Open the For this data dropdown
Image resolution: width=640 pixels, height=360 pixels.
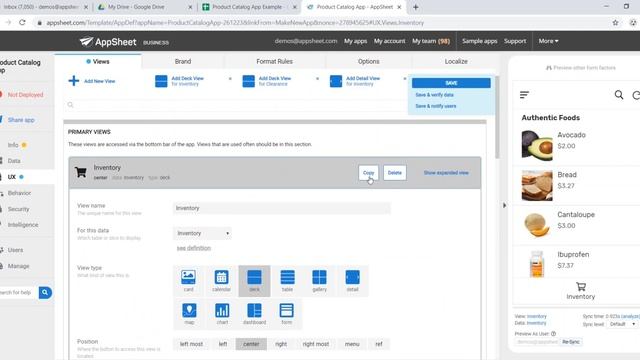tap(202, 233)
